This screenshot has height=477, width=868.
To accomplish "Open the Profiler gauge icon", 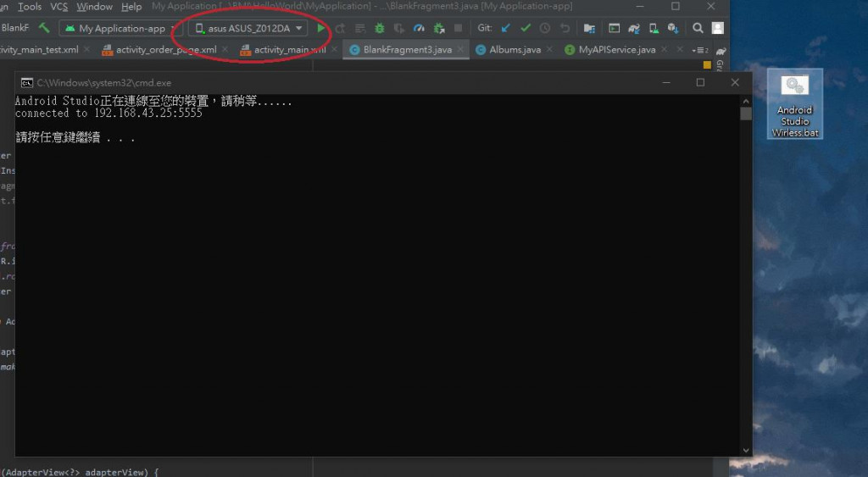I will [x=419, y=28].
